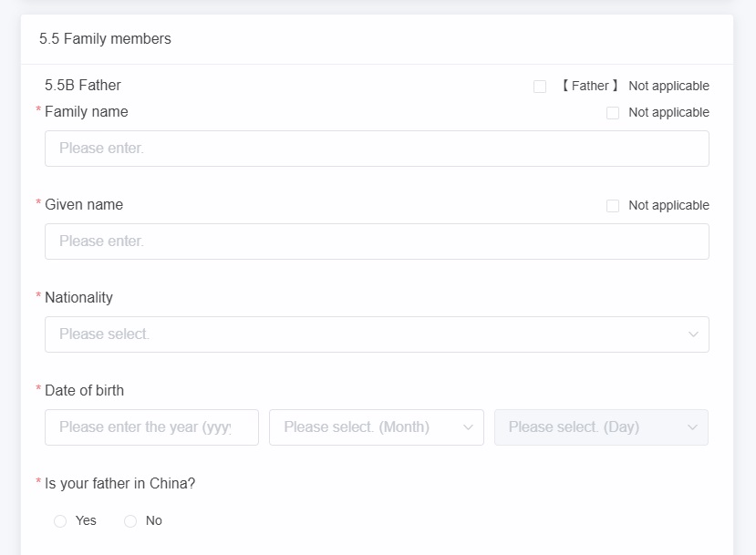Open the birth Day dropdown

click(x=601, y=427)
